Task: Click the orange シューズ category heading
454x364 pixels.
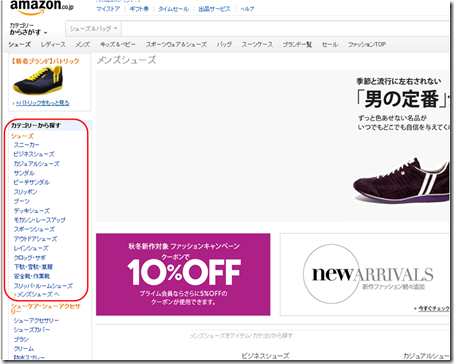Action: [22, 136]
